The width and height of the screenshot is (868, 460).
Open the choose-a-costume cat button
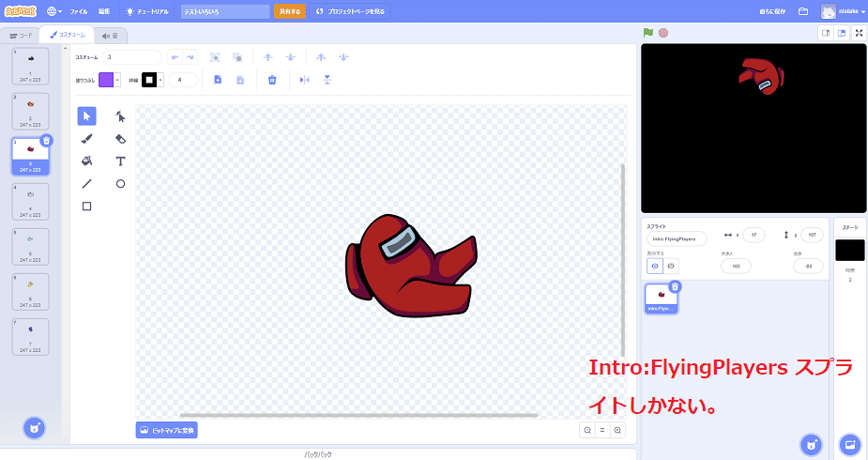(x=35, y=428)
